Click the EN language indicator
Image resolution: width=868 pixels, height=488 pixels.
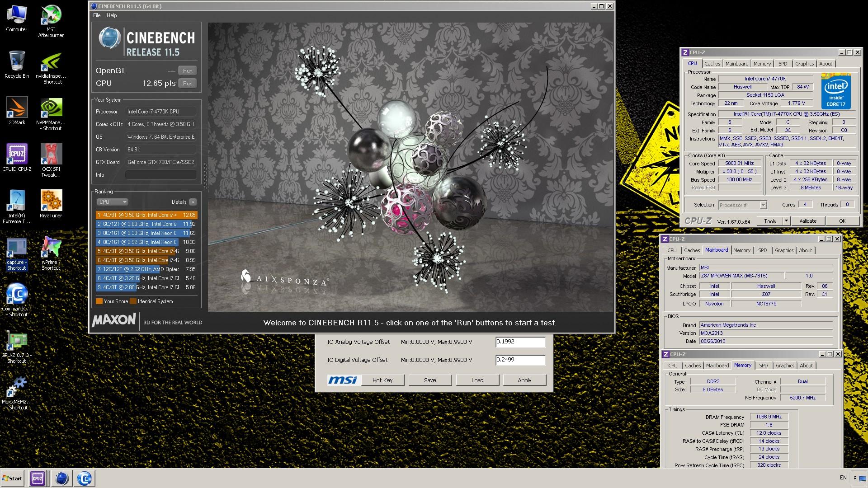pos(843,478)
